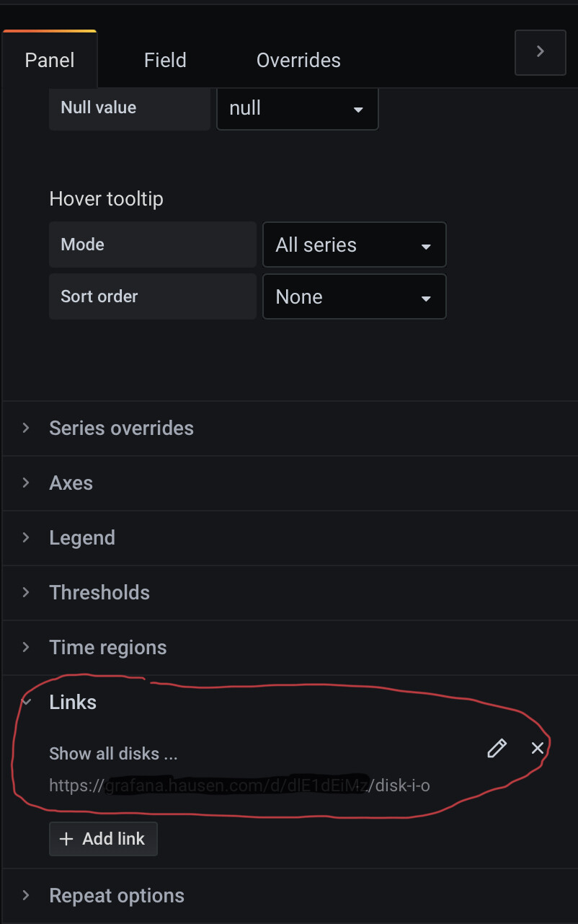Expand the Series overrides section
The image size is (578, 924).
click(x=289, y=428)
